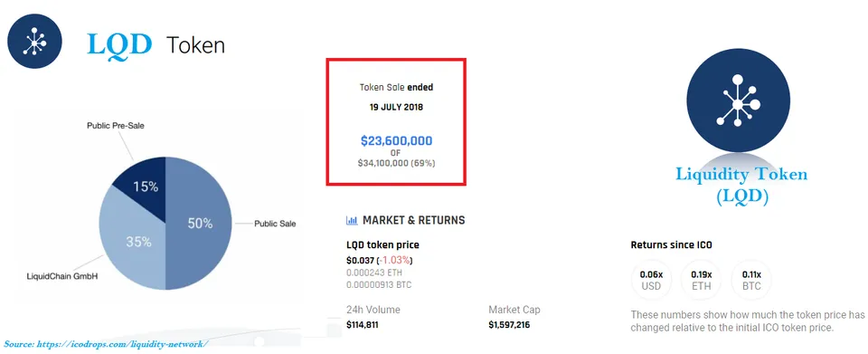Click the Liquidity Token (LQD) caption

pyautogui.click(x=741, y=186)
